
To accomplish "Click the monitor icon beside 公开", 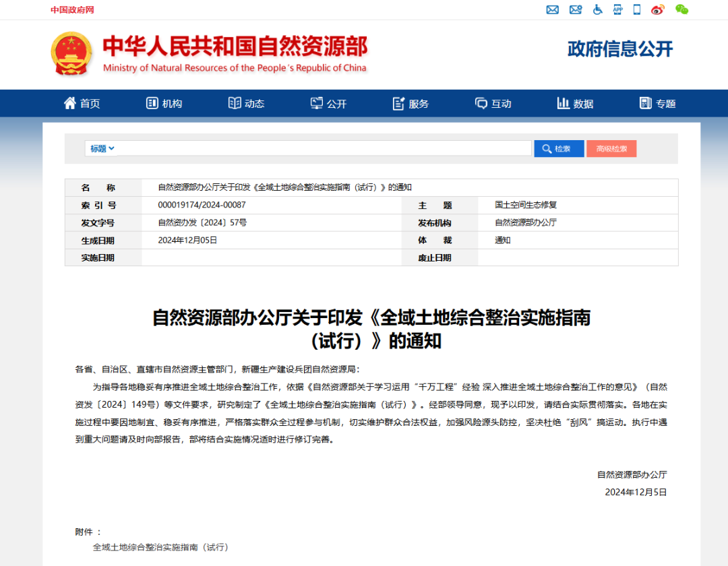I will 317,103.
